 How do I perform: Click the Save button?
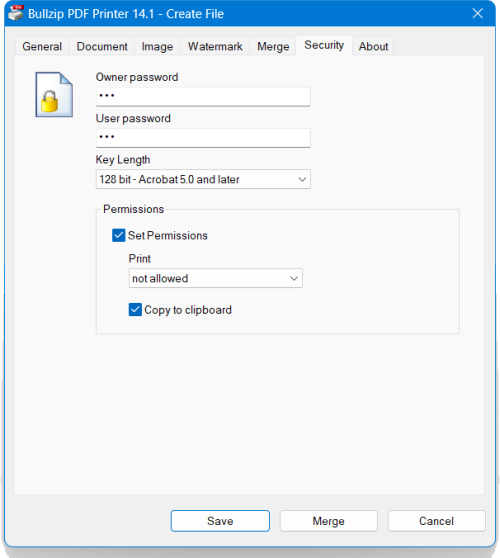(220, 521)
